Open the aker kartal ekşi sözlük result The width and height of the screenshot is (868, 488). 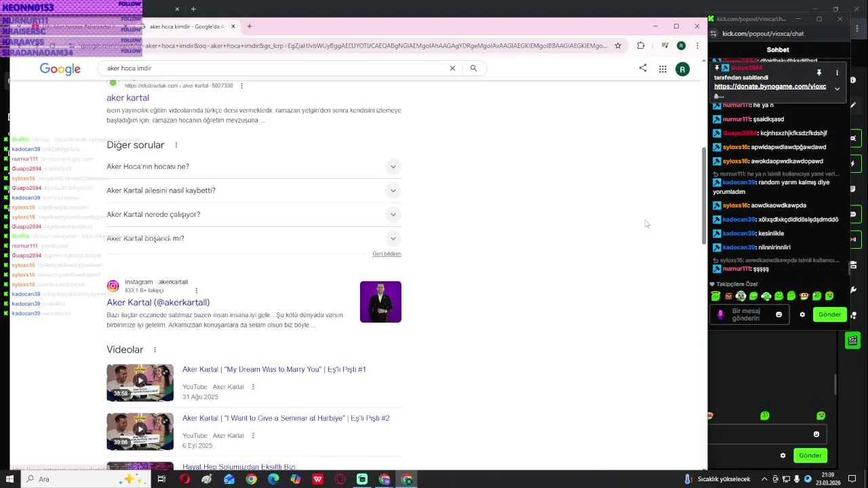click(x=127, y=98)
